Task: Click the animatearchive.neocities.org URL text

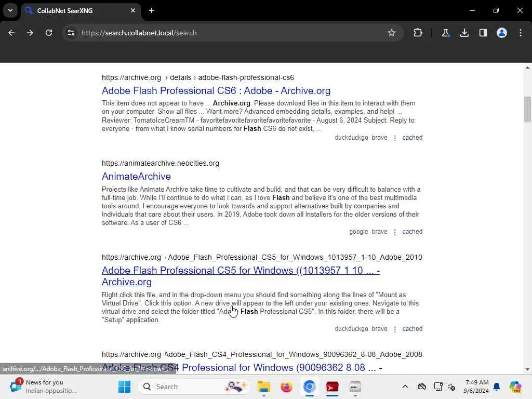Action: [x=161, y=163]
